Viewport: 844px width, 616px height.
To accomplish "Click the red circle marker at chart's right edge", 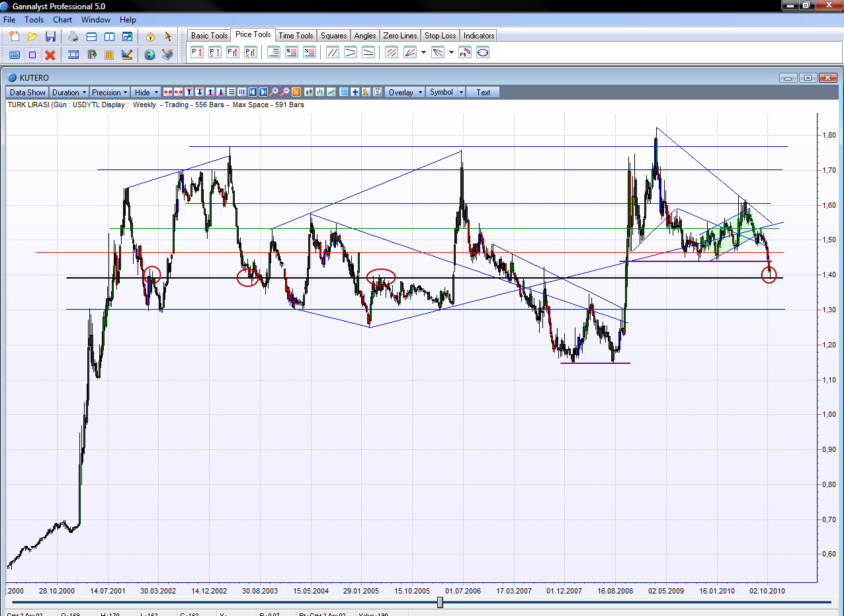I will [769, 275].
